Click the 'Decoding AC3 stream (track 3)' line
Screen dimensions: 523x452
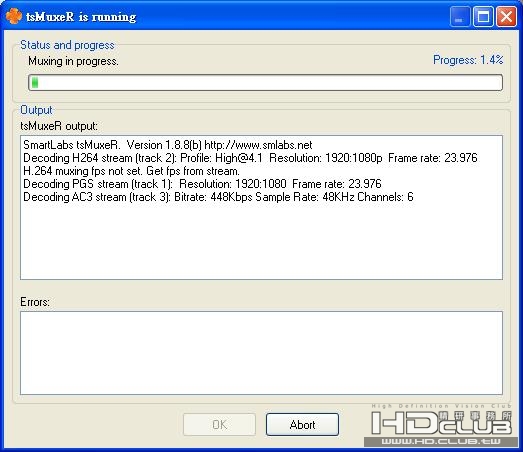218,197
